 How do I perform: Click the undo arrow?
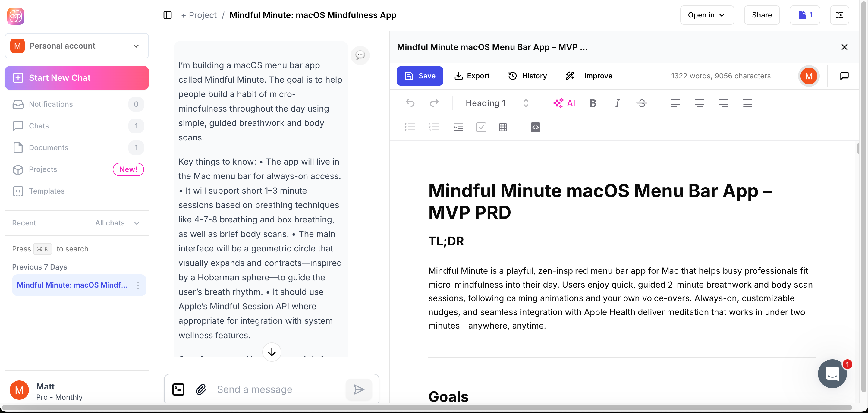410,103
